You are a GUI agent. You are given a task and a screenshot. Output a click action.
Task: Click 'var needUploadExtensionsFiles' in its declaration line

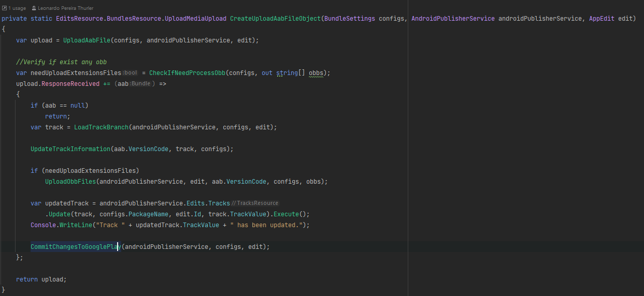[x=68, y=73]
